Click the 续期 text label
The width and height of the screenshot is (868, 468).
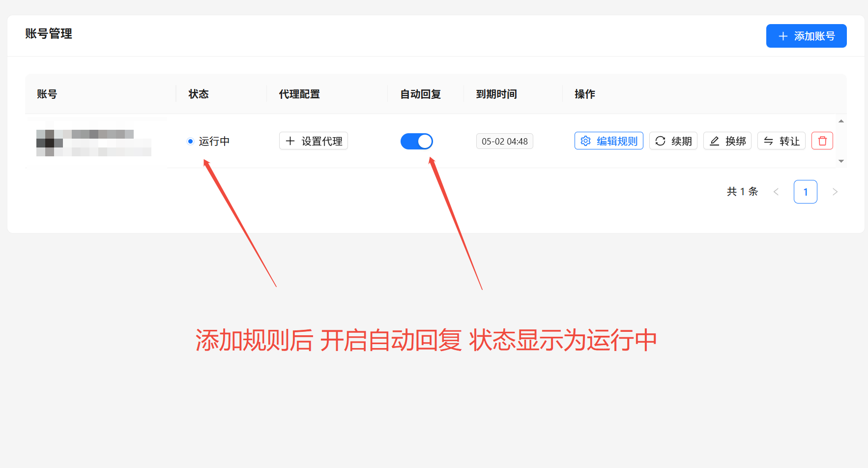click(x=681, y=142)
